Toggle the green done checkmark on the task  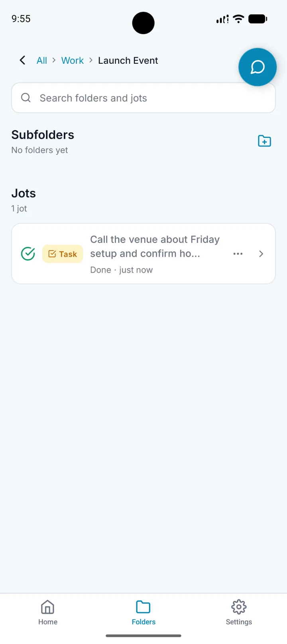28,254
